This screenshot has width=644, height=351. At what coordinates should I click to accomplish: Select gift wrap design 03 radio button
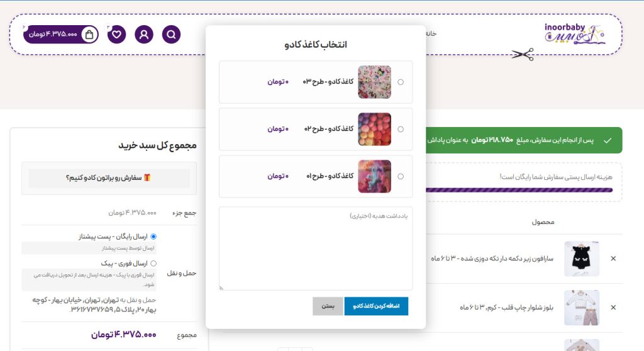pyautogui.click(x=401, y=82)
